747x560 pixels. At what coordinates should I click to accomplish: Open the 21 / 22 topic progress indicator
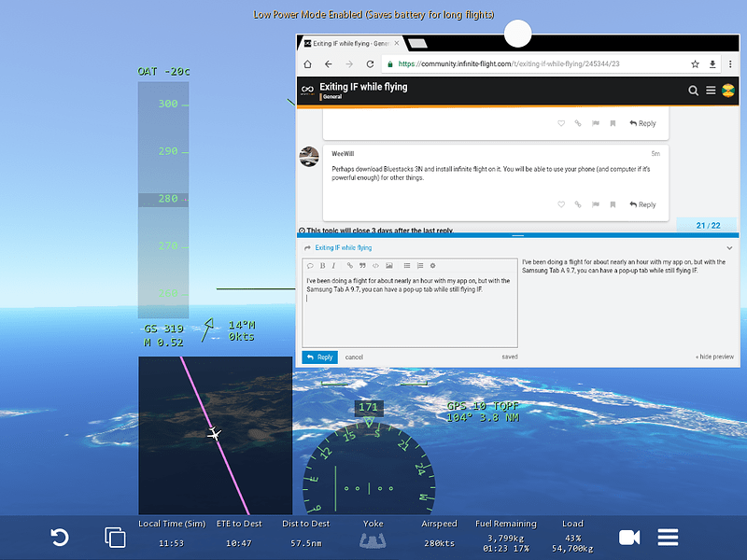(x=708, y=225)
